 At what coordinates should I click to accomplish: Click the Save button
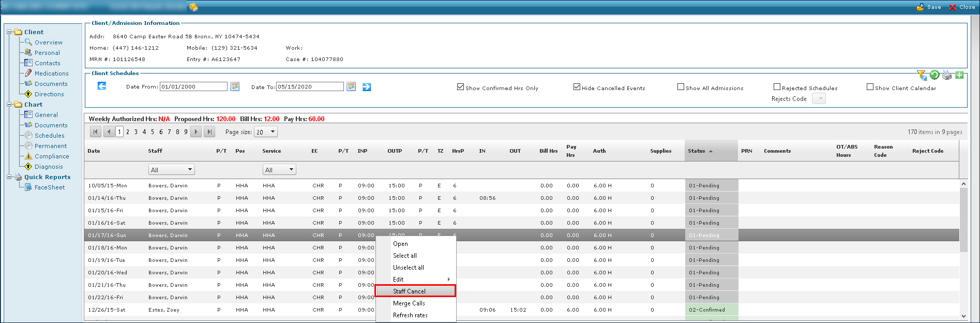[929, 7]
